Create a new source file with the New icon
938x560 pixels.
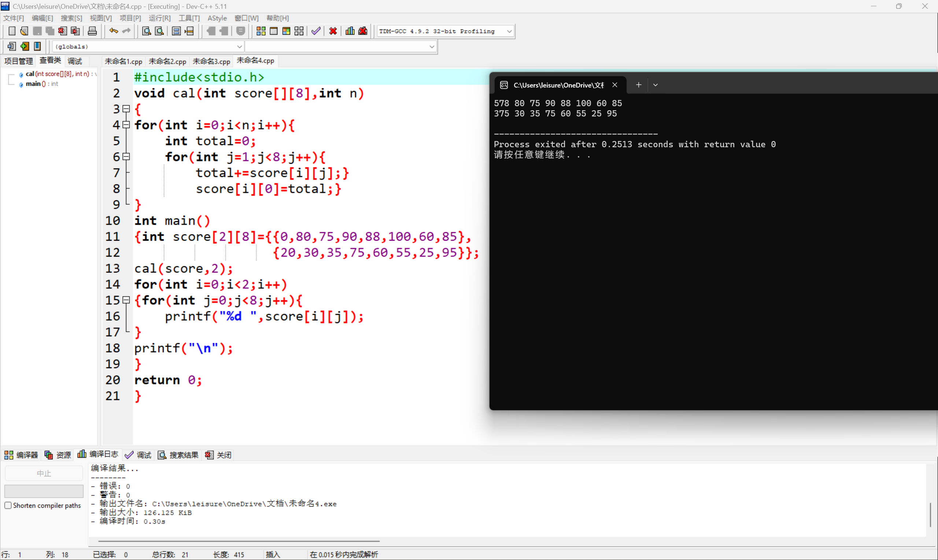click(12, 31)
